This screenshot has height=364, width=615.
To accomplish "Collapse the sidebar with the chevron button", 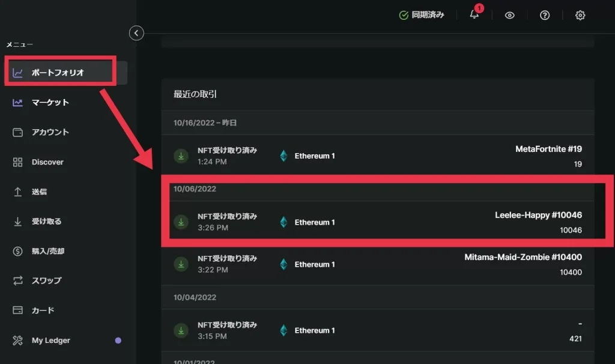I will [136, 33].
